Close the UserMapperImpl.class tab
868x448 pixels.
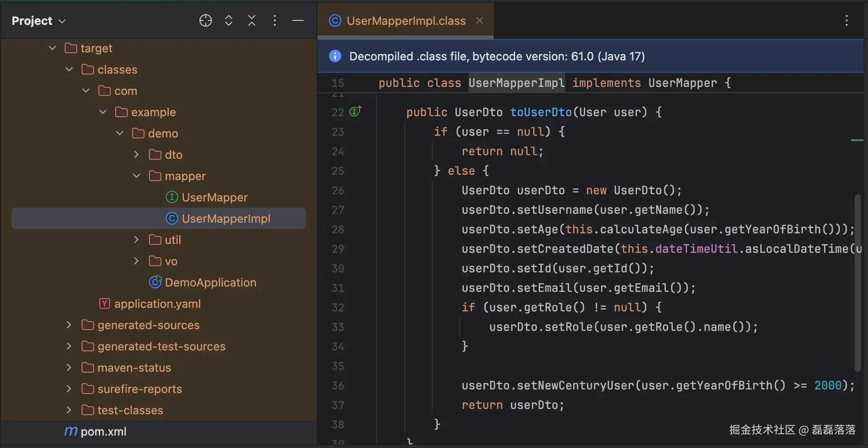pos(480,20)
